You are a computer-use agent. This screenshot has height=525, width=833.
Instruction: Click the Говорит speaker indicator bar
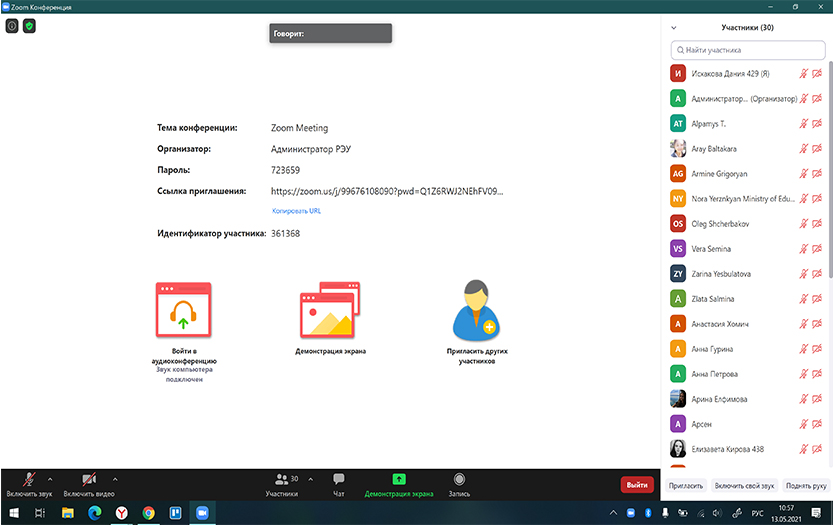tap(330, 33)
